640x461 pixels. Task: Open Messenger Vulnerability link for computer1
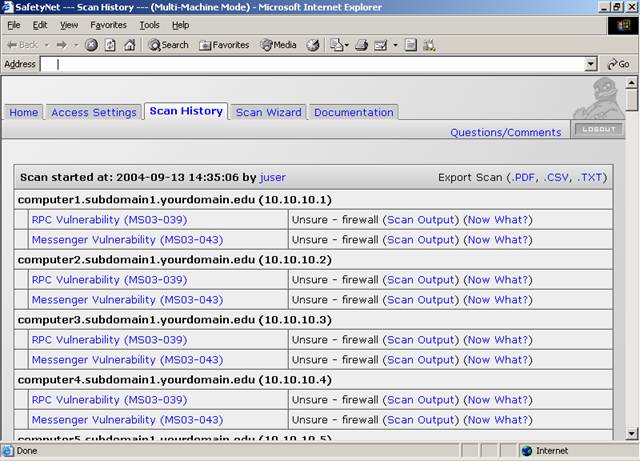[x=127, y=240]
